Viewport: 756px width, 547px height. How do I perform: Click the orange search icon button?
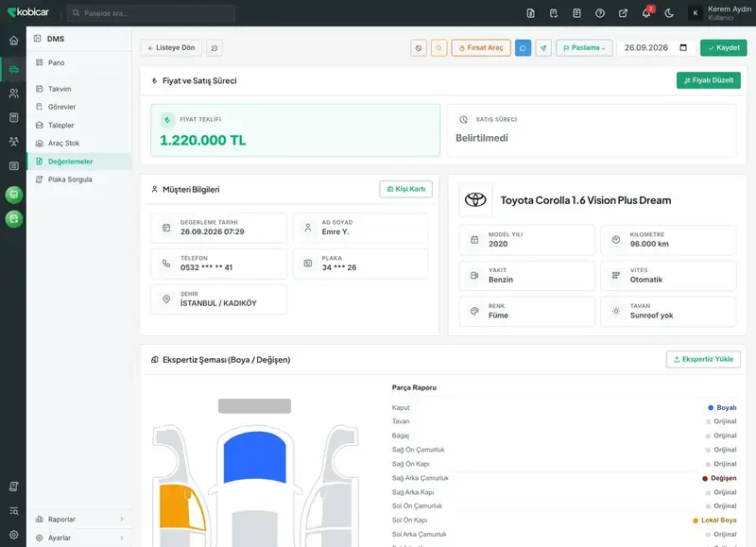438,48
